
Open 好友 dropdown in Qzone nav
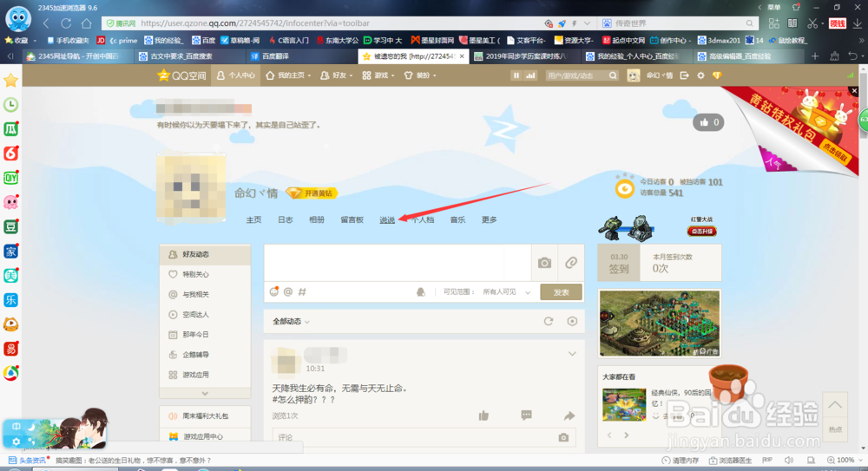[336, 75]
